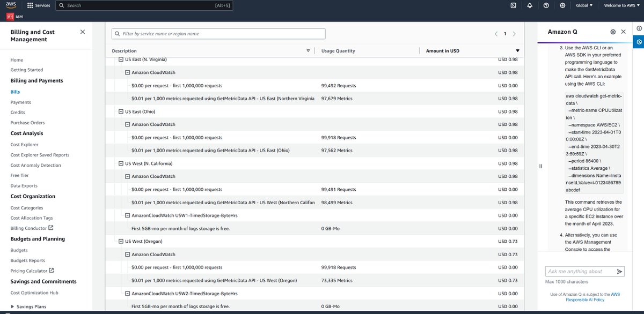Open Cost Optimization Hub
The image size is (644, 314).
coord(34,293)
